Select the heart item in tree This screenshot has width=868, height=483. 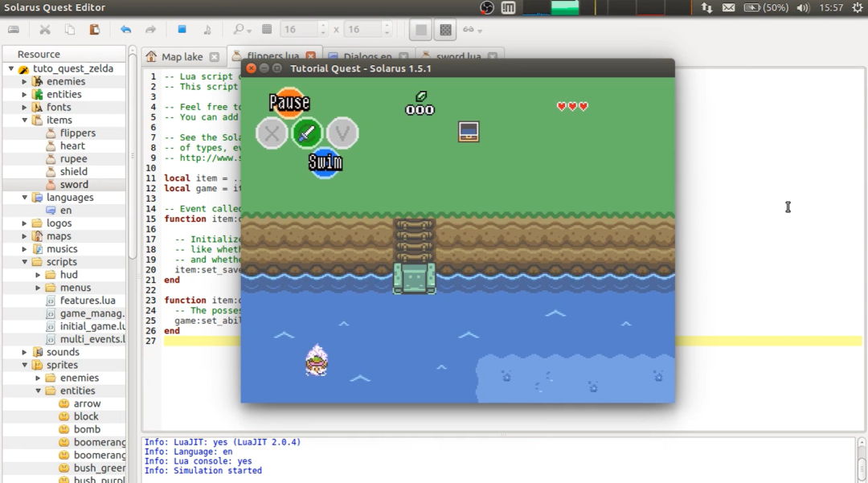(x=72, y=146)
